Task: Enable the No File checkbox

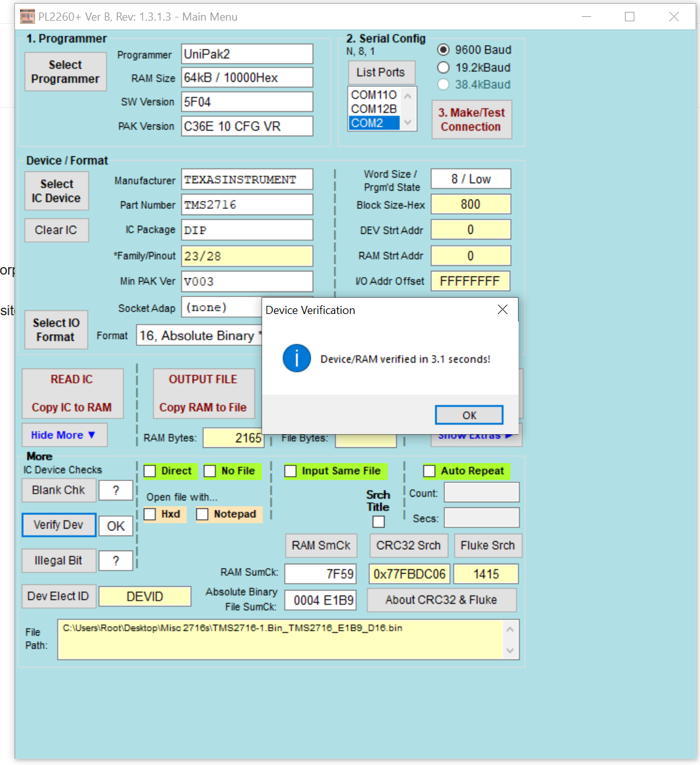Action: click(210, 471)
